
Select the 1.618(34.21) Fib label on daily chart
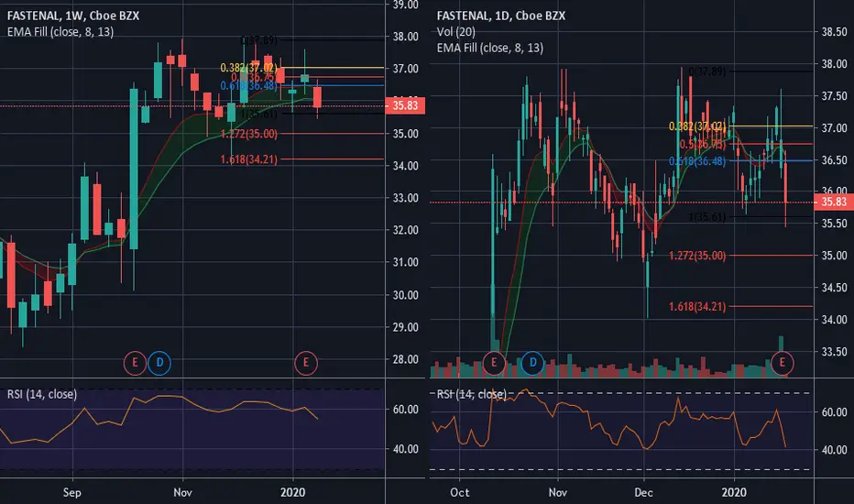pyautogui.click(x=697, y=307)
